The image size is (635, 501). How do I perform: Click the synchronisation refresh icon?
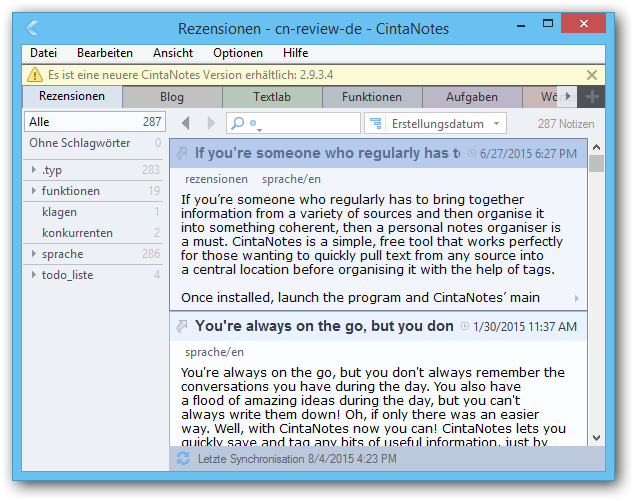183,458
